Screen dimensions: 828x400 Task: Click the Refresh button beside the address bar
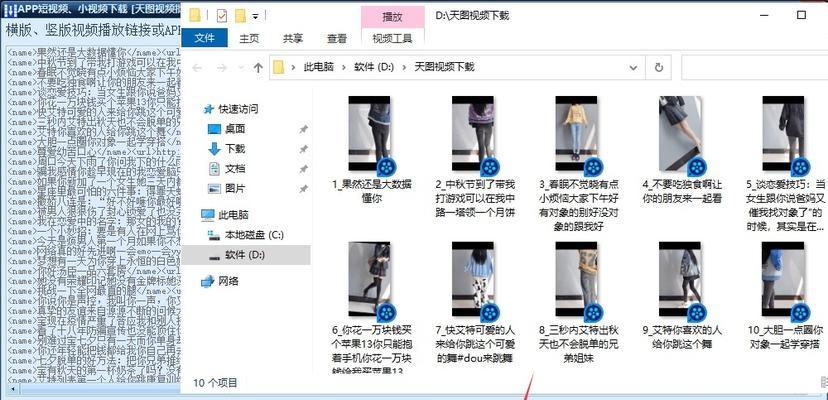(x=658, y=68)
